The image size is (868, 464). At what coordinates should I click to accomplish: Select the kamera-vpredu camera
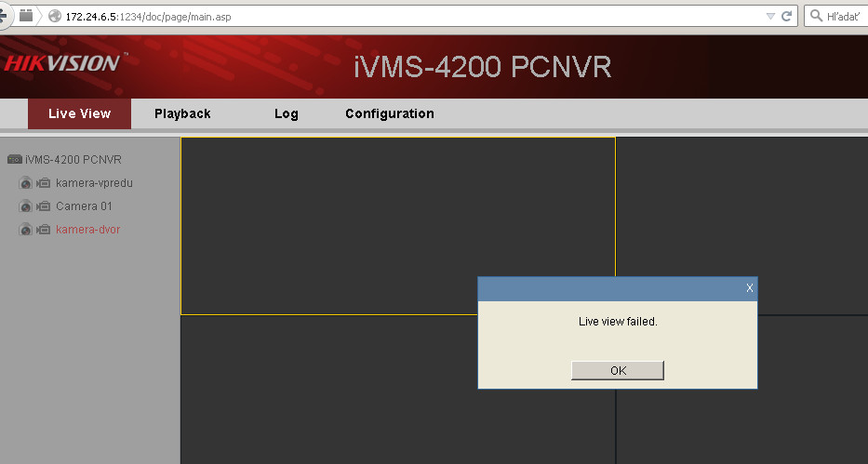coord(94,182)
